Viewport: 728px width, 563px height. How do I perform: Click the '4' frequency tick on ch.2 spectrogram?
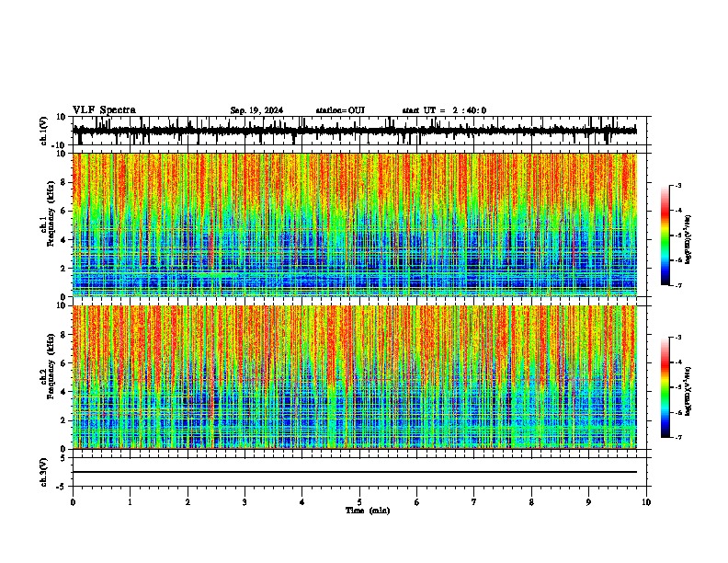pos(64,392)
